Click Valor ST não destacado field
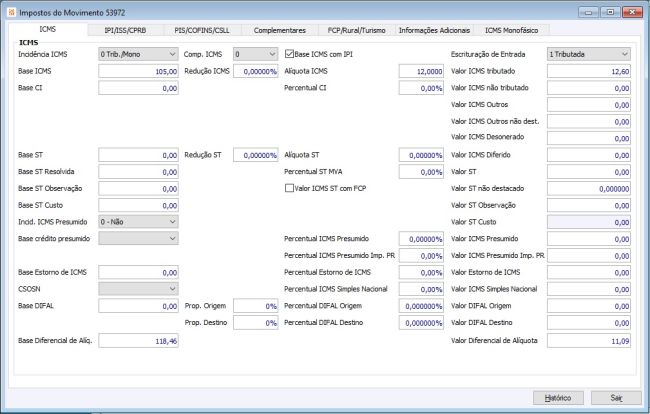The width and height of the screenshot is (650, 414). 589,189
